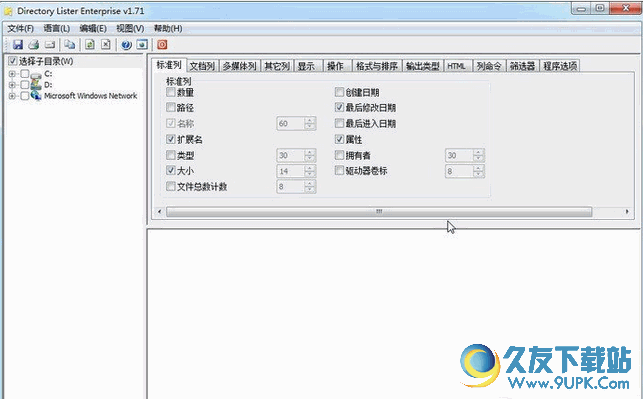Open Help via the blue question mark icon
Image resolution: width=643 pixels, height=399 pixels.
click(x=126, y=45)
